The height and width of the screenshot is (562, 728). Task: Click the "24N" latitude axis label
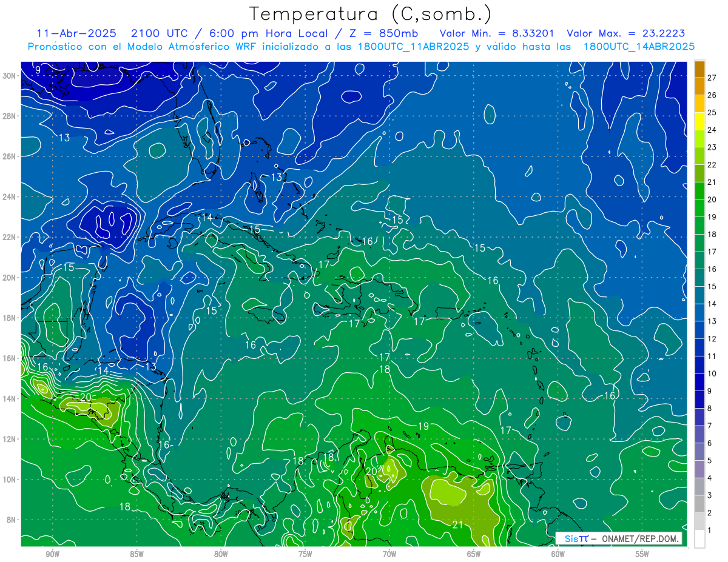click(10, 197)
